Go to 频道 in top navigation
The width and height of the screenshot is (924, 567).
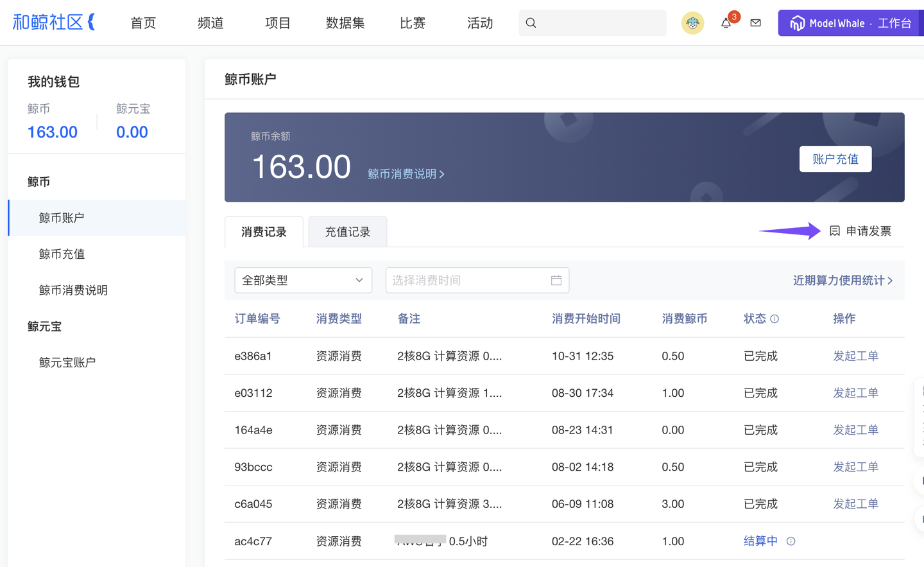pos(210,23)
